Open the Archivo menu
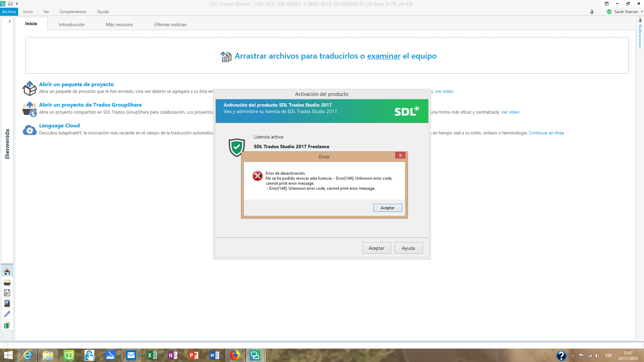 click(x=9, y=12)
